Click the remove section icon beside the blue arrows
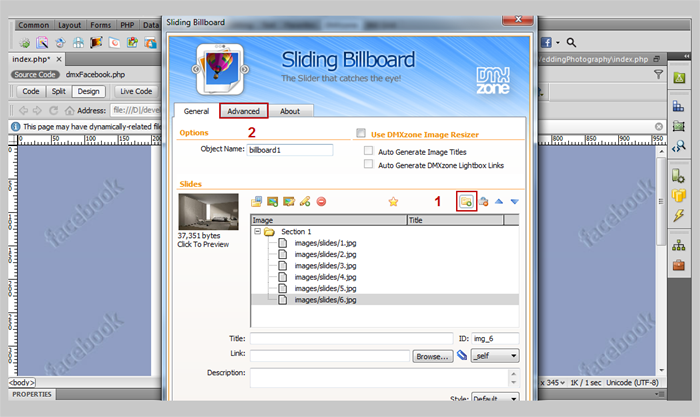The height and width of the screenshot is (417, 700). [x=483, y=202]
